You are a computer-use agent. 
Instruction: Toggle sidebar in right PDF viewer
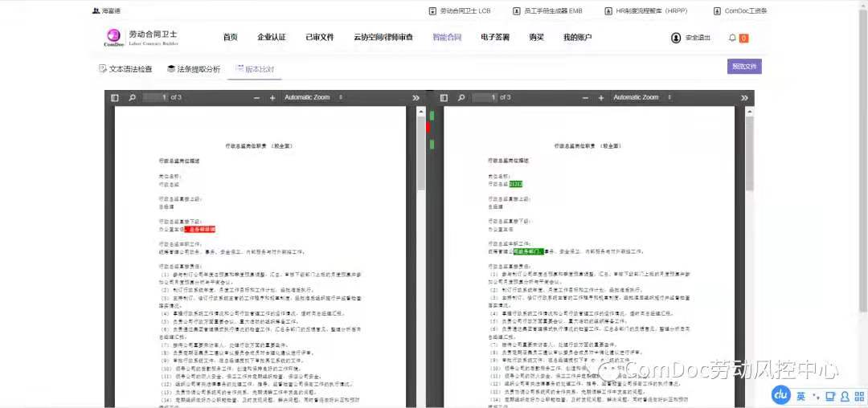pyautogui.click(x=444, y=98)
